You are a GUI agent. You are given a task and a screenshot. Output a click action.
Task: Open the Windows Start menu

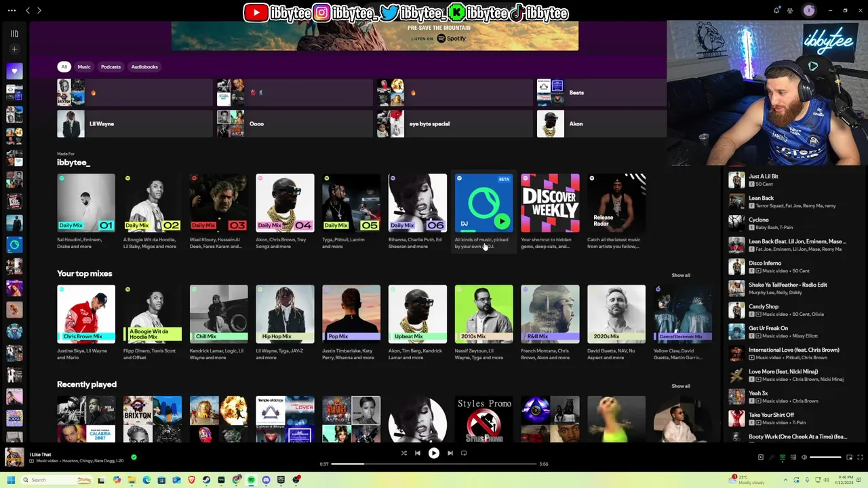11,480
